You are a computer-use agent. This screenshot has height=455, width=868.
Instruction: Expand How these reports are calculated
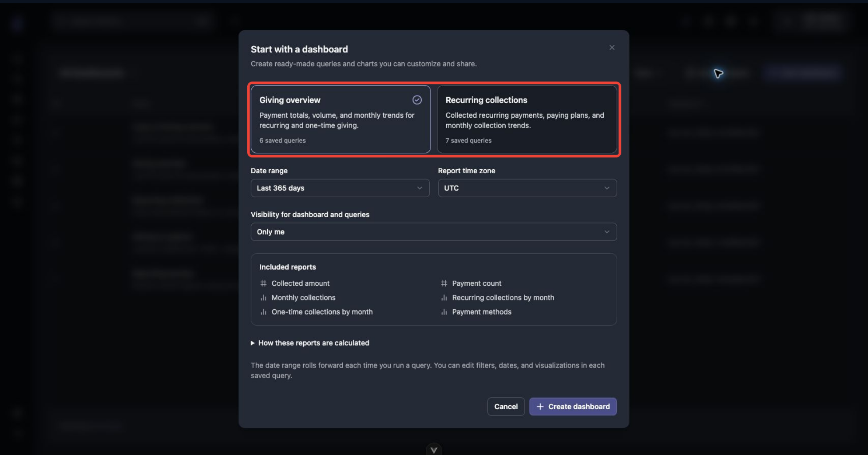click(310, 343)
